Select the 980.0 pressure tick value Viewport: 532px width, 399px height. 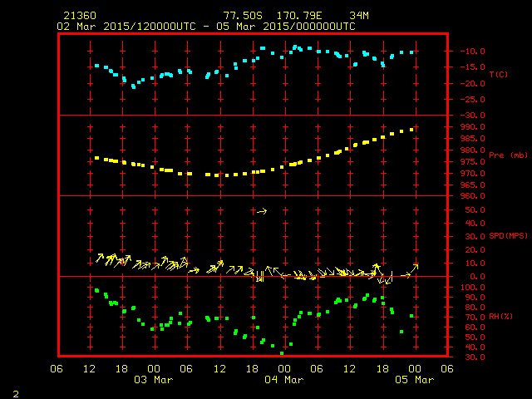[x=473, y=150]
